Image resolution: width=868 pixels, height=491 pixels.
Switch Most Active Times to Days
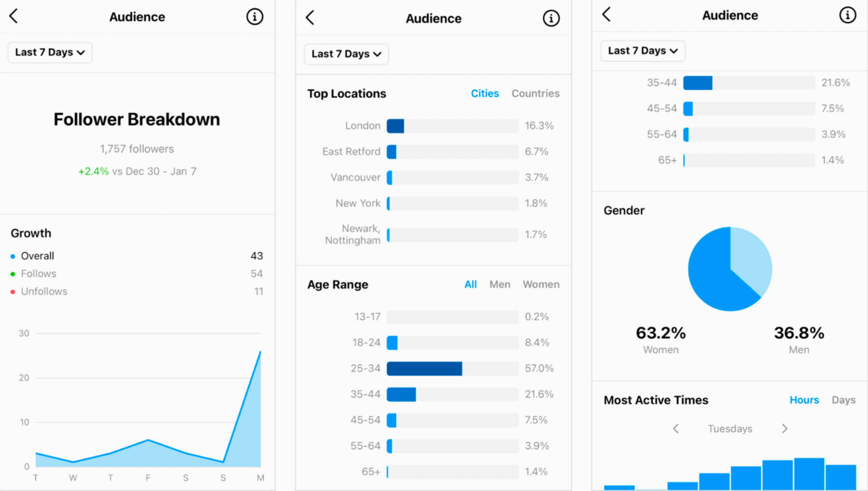tap(844, 400)
